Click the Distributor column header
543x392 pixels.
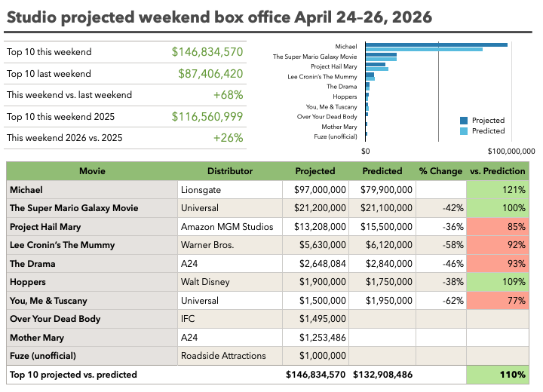[x=230, y=171]
